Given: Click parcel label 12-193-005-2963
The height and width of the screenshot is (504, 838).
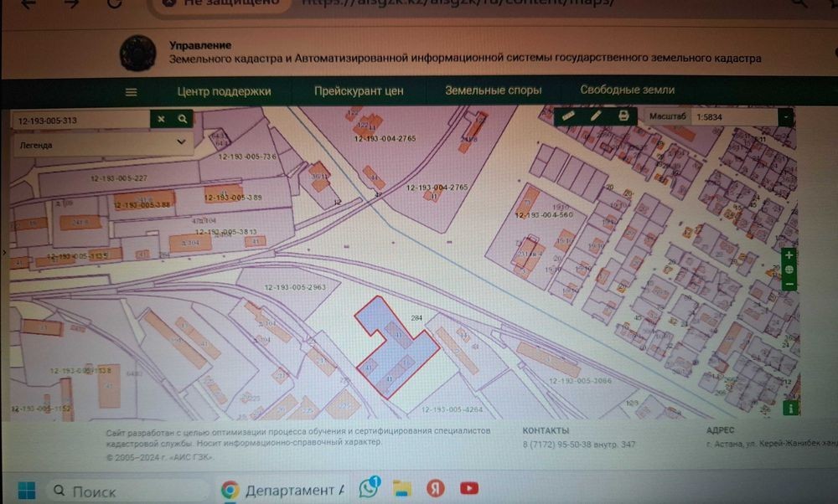Looking at the screenshot, I should pos(295,287).
